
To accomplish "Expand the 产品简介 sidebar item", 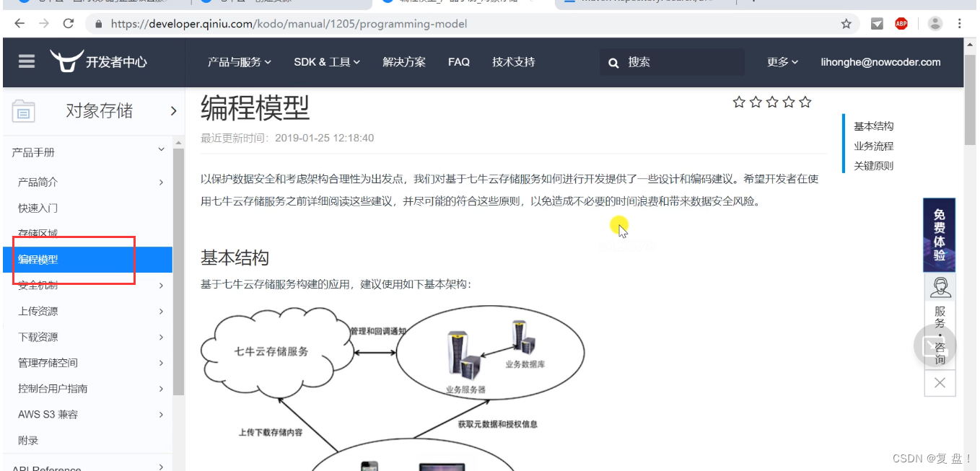I will tap(161, 182).
